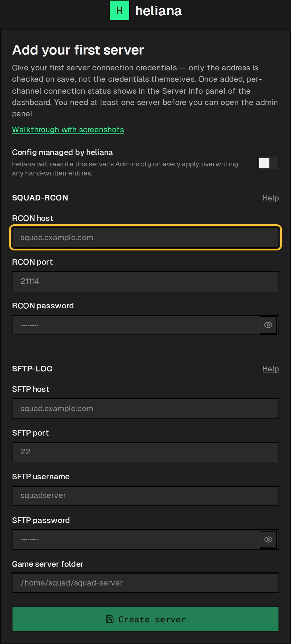This screenshot has width=291, height=644.
Task: Focus the SFTP host input field
Action: [145, 408]
